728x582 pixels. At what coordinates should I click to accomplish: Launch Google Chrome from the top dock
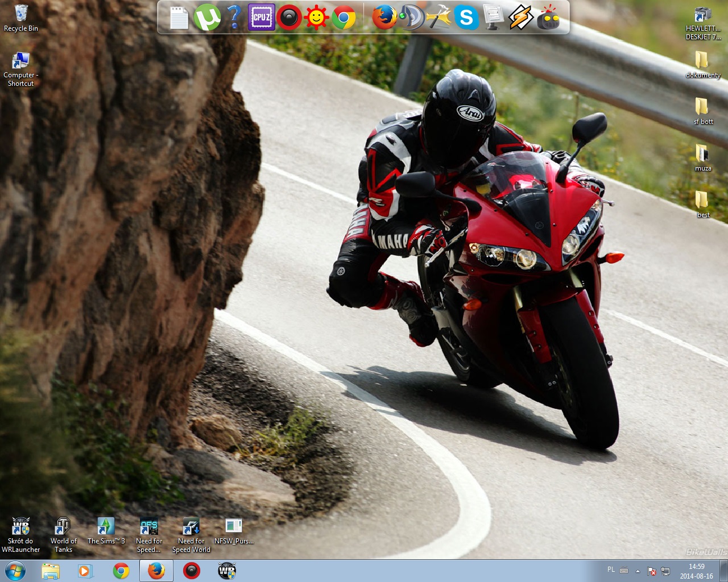pos(344,18)
